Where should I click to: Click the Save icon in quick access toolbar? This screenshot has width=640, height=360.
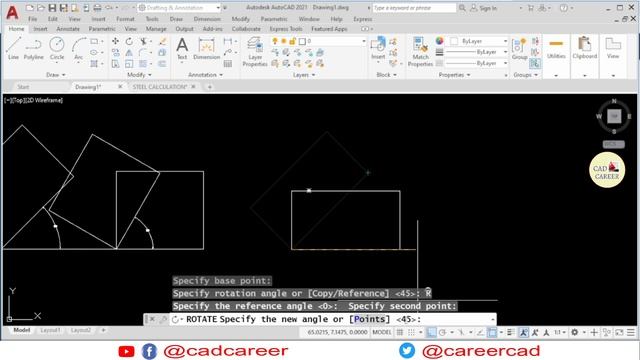click(x=52, y=8)
